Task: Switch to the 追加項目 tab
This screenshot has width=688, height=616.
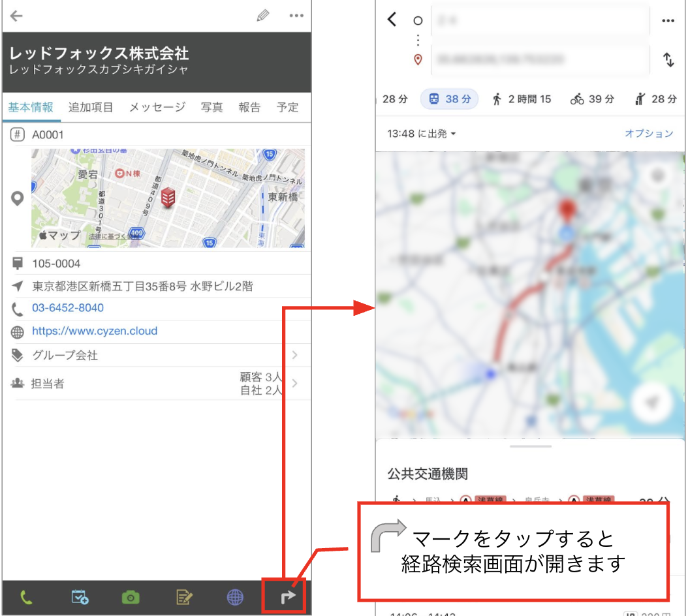Action: pyautogui.click(x=91, y=107)
